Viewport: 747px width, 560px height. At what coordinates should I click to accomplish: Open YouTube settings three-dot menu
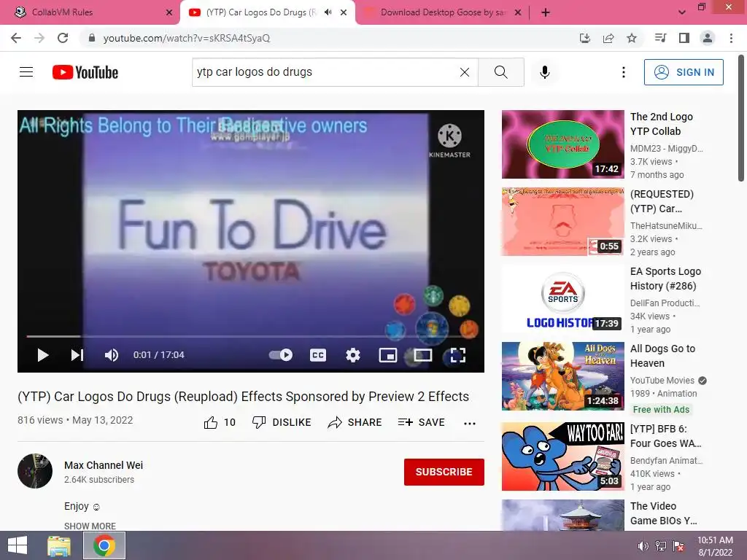coord(624,72)
